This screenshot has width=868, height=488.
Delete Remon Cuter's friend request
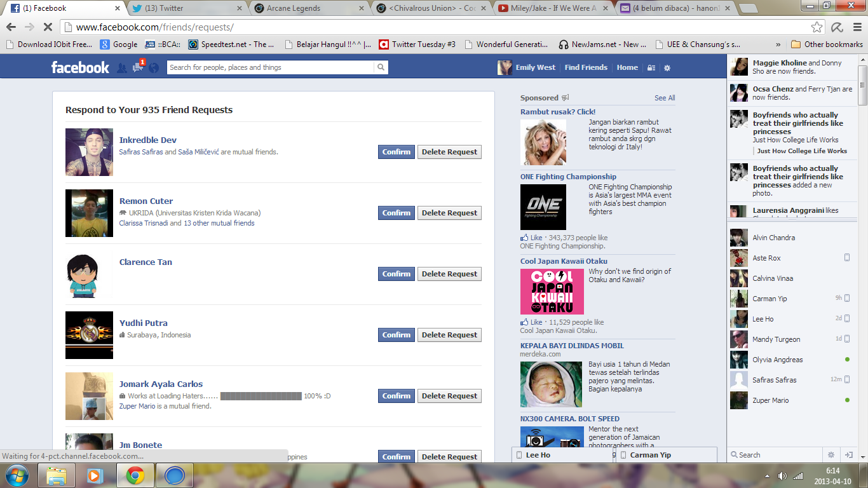[449, 213]
